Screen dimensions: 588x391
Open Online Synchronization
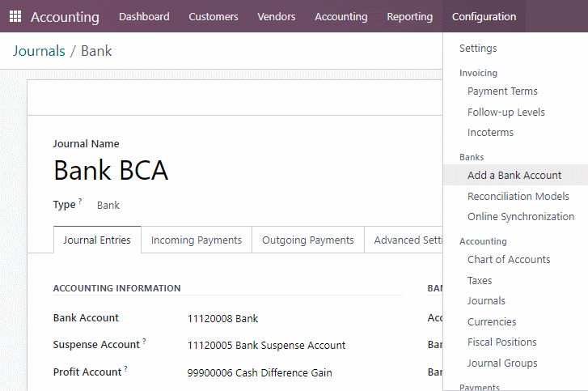tap(521, 217)
